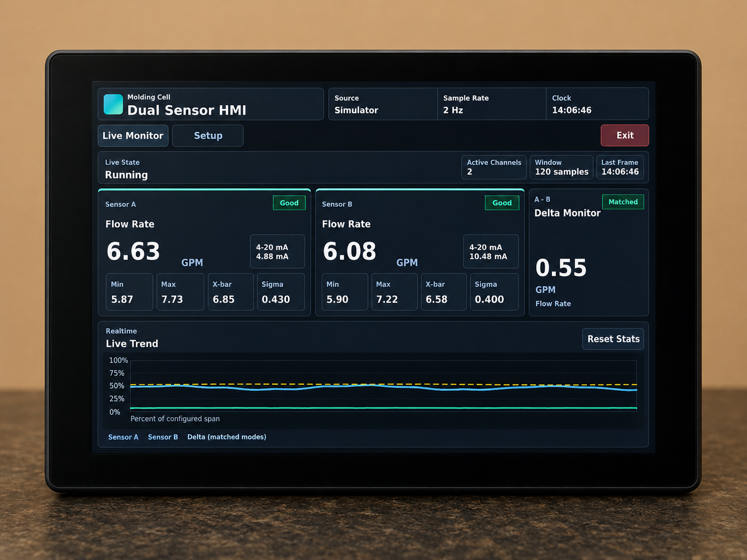Click the Percent of configured span caption
The width and height of the screenshot is (747, 560).
click(175, 419)
